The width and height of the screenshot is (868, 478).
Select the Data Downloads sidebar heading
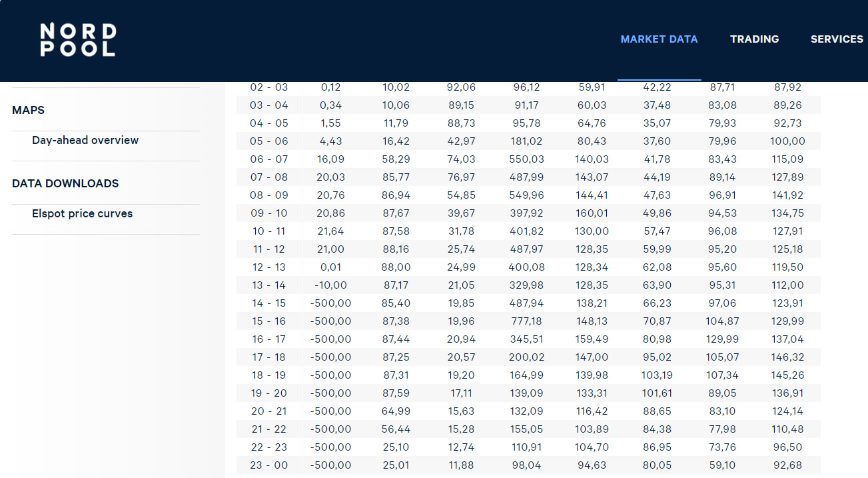pos(65,183)
